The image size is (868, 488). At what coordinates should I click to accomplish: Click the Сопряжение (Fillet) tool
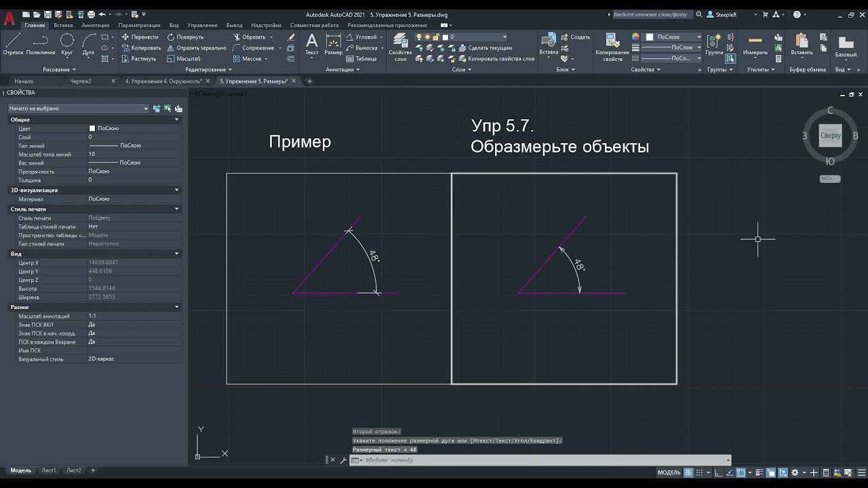[253, 48]
